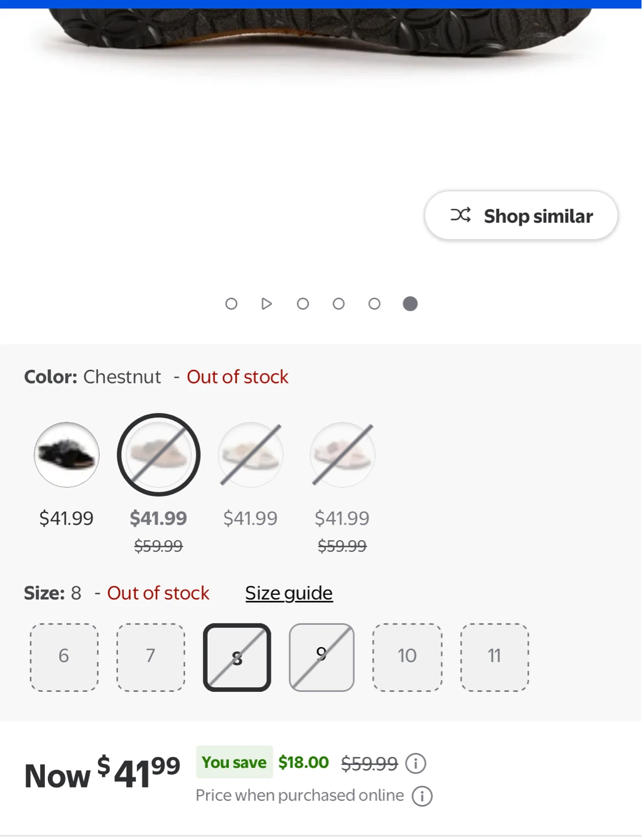Image resolution: width=642 pixels, height=840 pixels.
Task: Select the fourth carousel pagination dot
Action: point(339,304)
